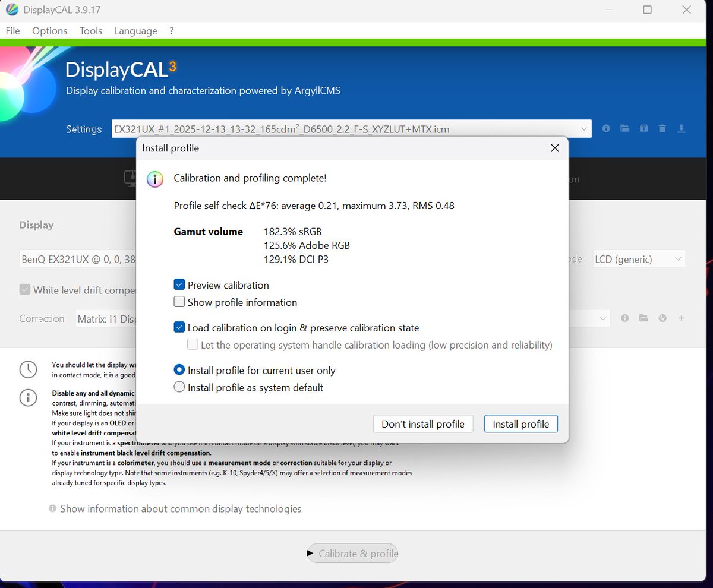713x588 pixels.
Task: Click the DisplayCAL app icon in title bar
Action: tap(12, 10)
